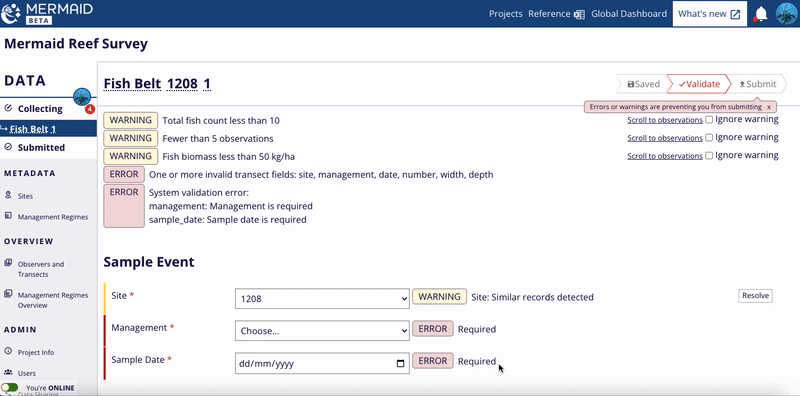Click the Site: Similar records detected message
The image size is (800, 396).
pyautogui.click(x=532, y=297)
